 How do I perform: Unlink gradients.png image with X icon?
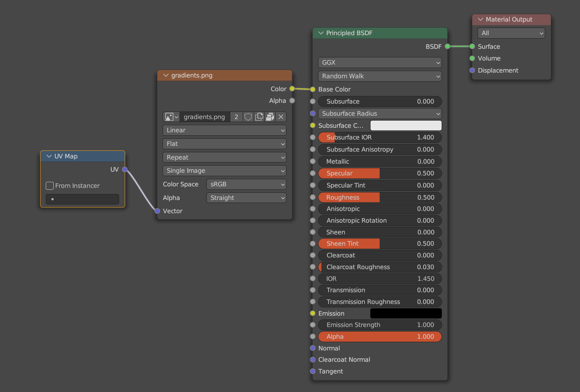click(281, 117)
